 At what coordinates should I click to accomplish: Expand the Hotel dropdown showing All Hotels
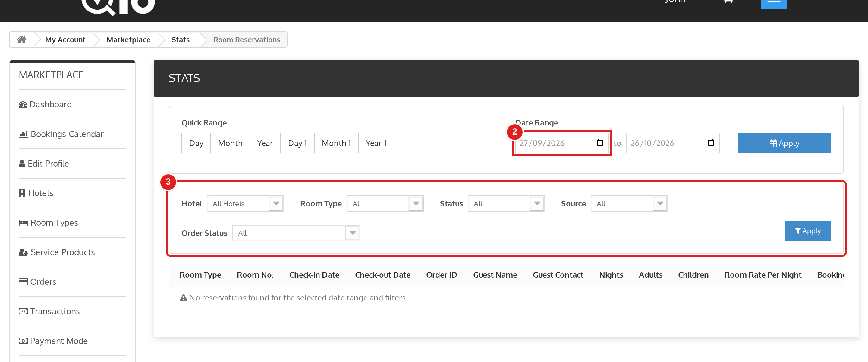pyautogui.click(x=245, y=204)
